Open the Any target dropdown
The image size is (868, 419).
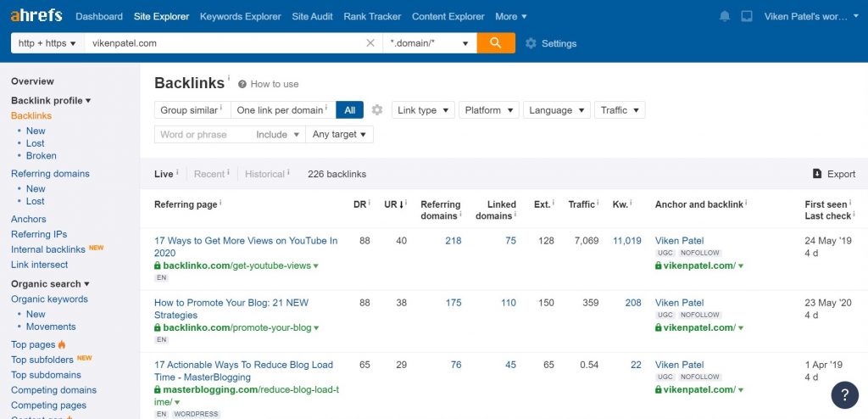[339, 134]
